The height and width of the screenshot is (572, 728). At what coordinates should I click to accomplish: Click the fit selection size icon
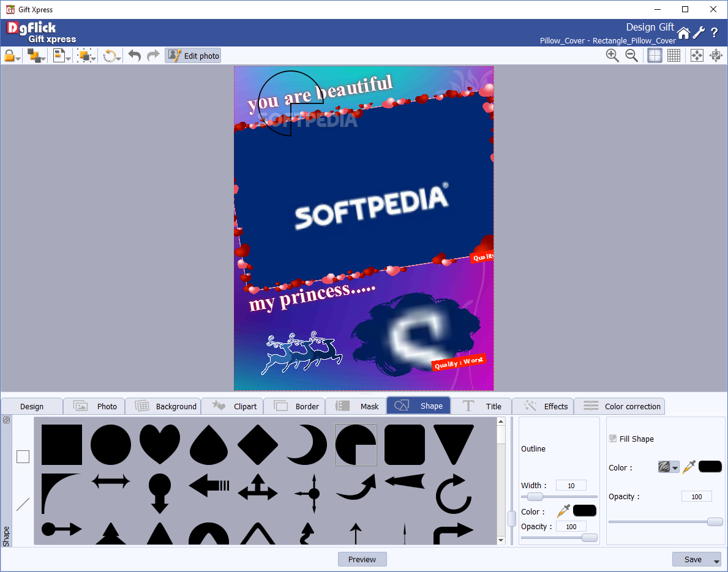click(x=83, y=56)
